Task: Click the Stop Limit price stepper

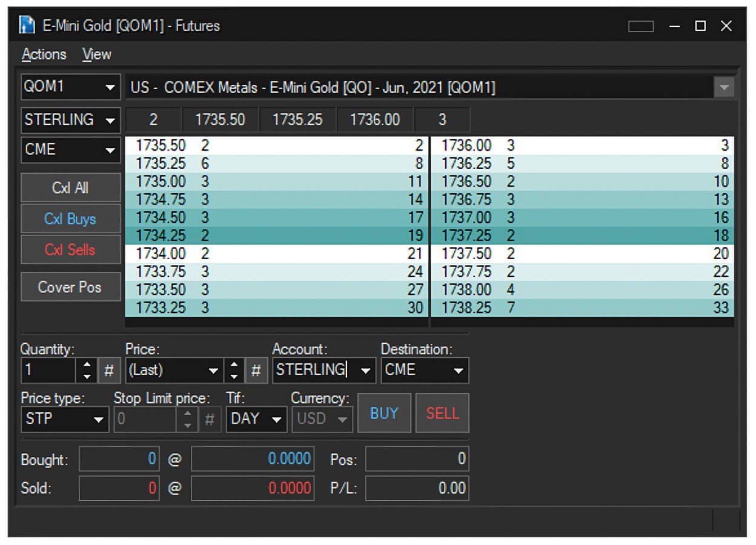Action: point(188,419)
